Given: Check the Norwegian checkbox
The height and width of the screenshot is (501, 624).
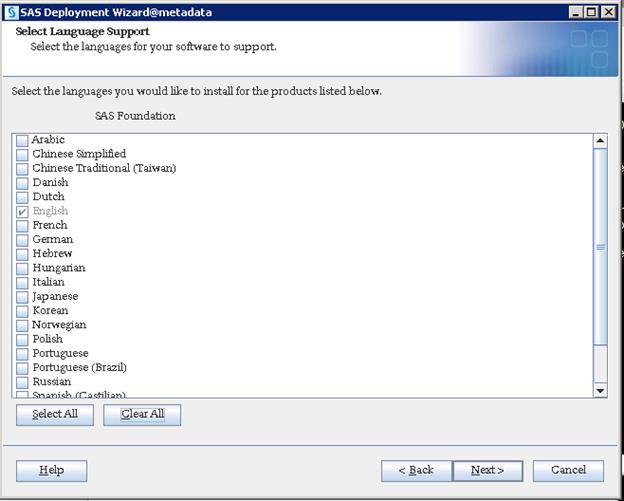Looking at the screenshot, I should point(22,326).
